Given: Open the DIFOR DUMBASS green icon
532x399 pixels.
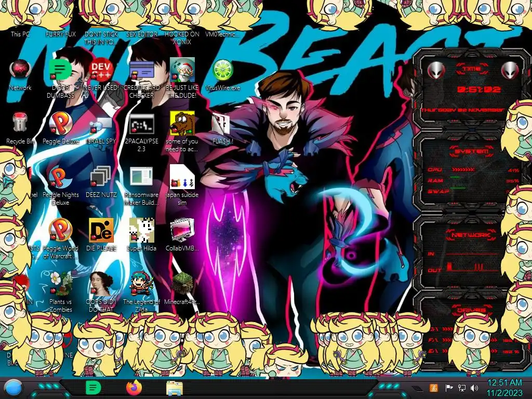Looking at the screenshot, I should [x=60, y=70].
